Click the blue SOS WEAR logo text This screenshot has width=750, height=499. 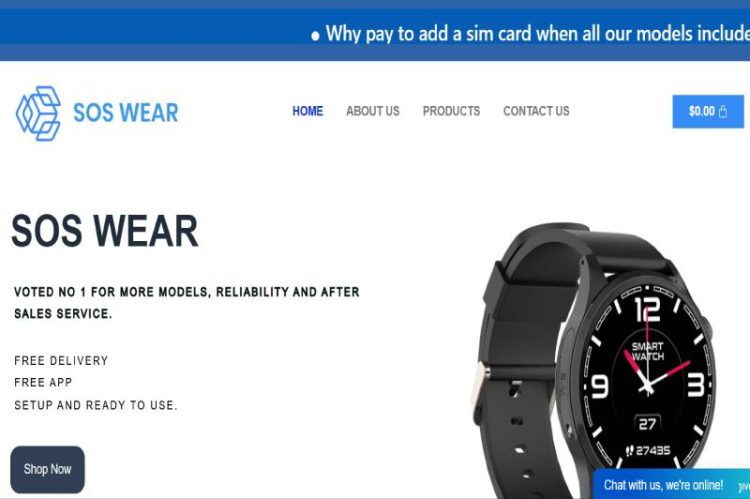coord(125,113)
